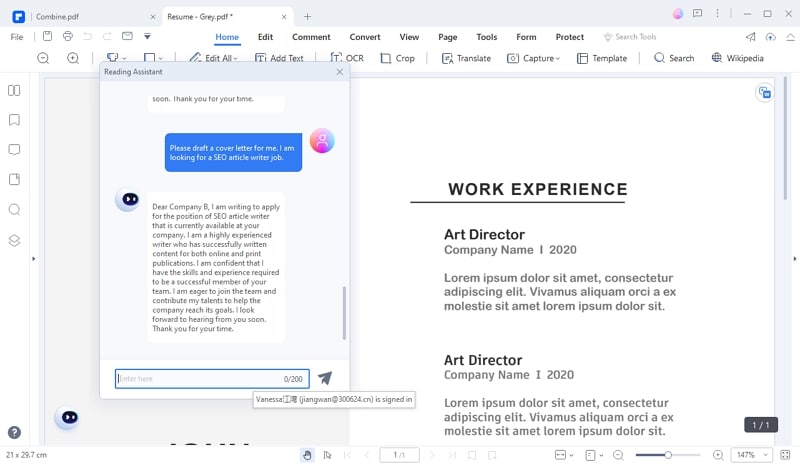Click the save document icon
Viewport: 800px width, 465px height.
point(47,36)
